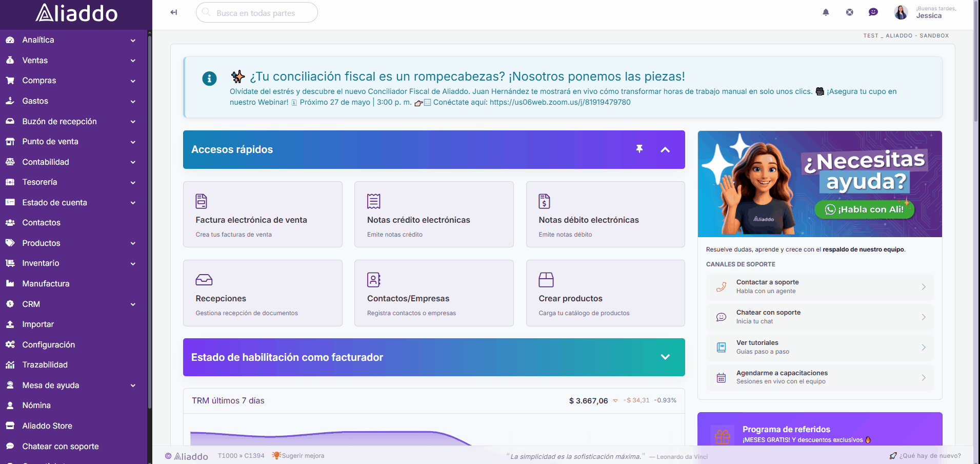The width and height of the screenshot is (980, 464).
Task: Click the Factura electrónica de venta document icon
Action: tap(202, 201)
